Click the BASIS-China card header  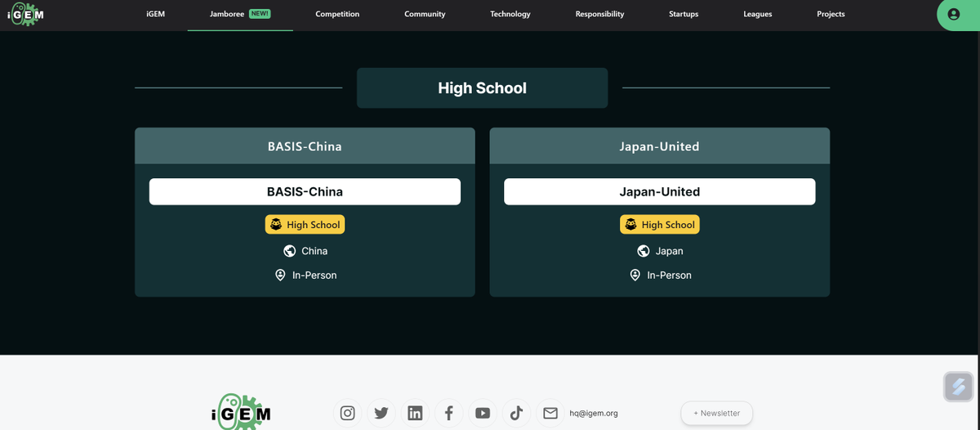[x=305, y=146]
